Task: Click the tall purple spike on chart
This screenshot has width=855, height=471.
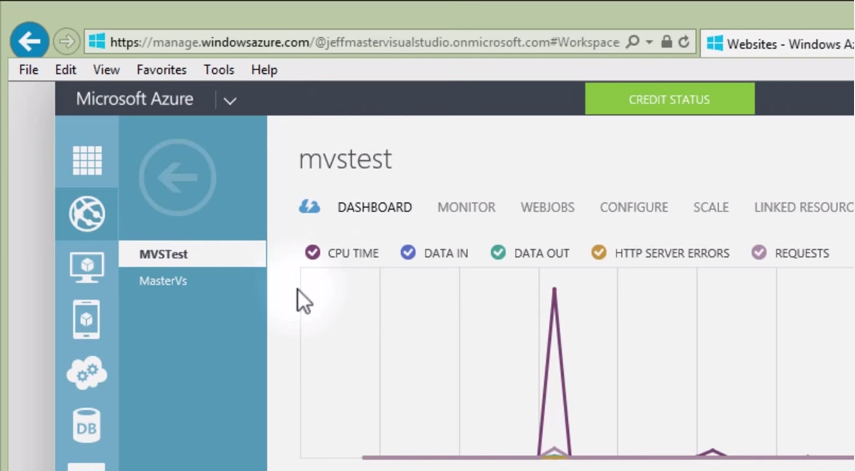Action: (x=554, y=372)
